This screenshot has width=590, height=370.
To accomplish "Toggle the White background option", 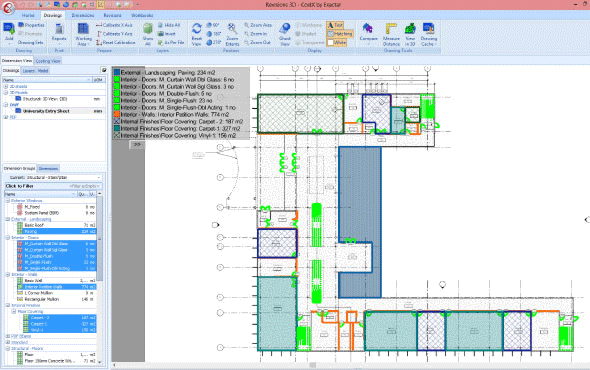I will point(336,43).
